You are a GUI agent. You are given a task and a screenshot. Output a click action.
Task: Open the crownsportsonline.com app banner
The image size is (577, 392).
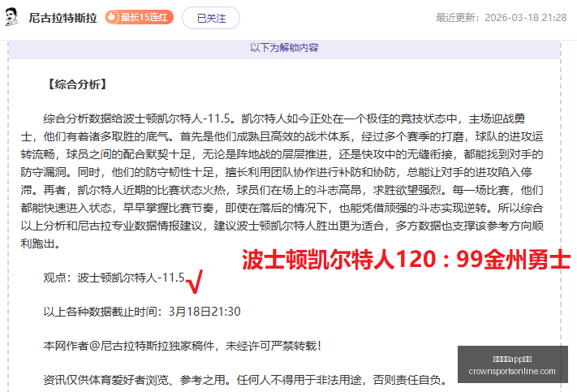pos(513,364)
